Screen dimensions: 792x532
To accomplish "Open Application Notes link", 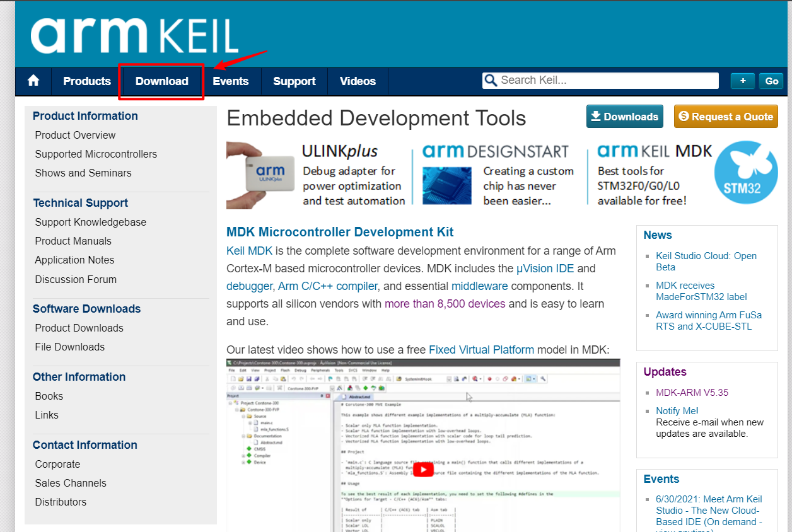I will (75, 260).
